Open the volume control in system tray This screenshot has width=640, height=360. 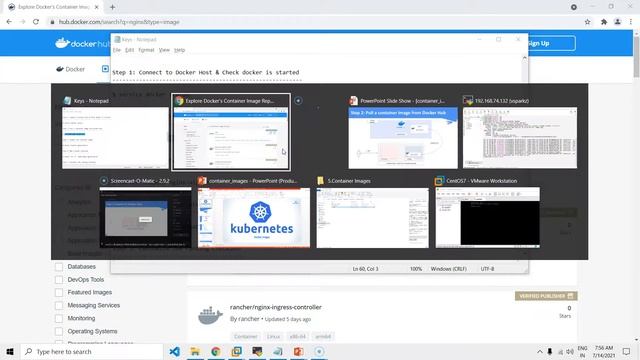click(570, 351)
